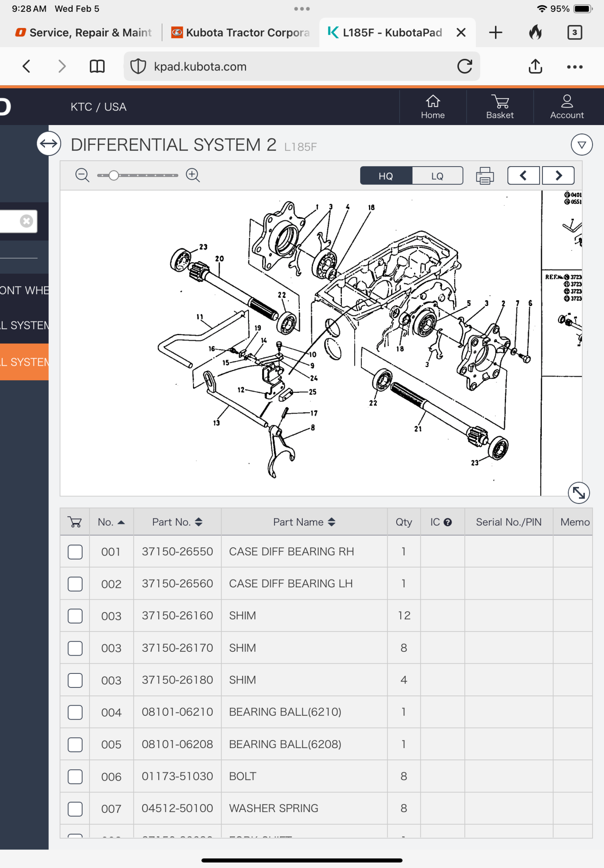Check the BOLT 01173-51030 row
The height and width of the screenshot is (868, 604).
point(75,777)
